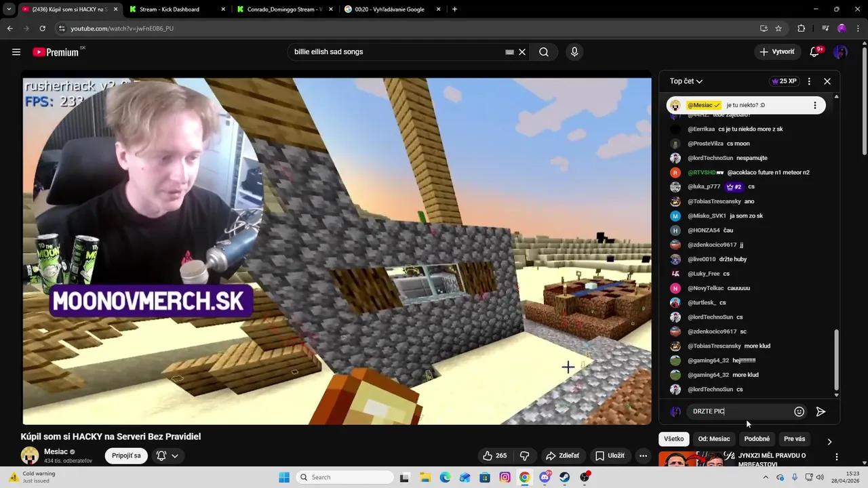Click the chat panel scrollbar thumb
868x488 pixels.
point(836,359)
